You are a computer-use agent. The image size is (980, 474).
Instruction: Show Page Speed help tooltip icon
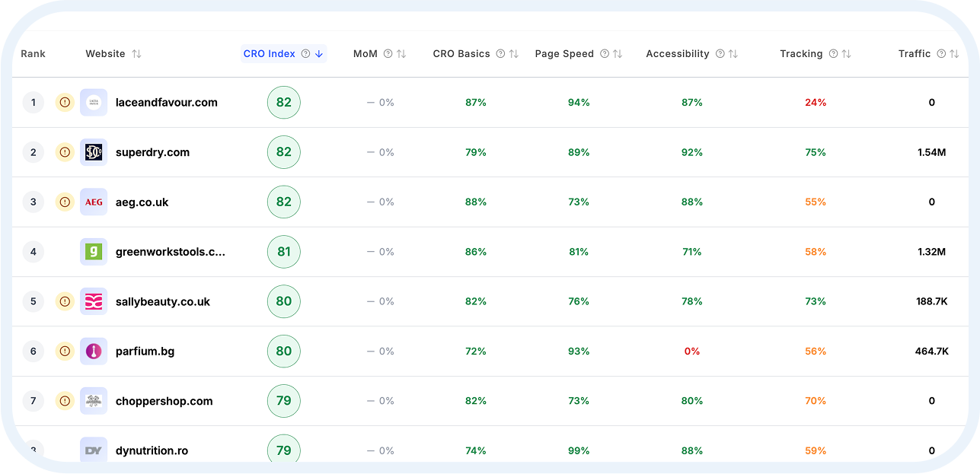coord(605,53)
